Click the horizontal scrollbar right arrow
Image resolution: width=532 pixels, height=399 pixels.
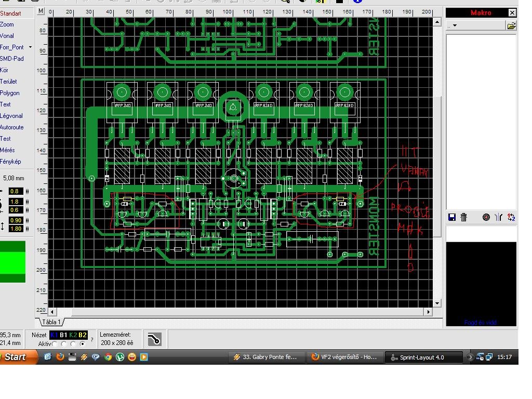click(428, 312)
